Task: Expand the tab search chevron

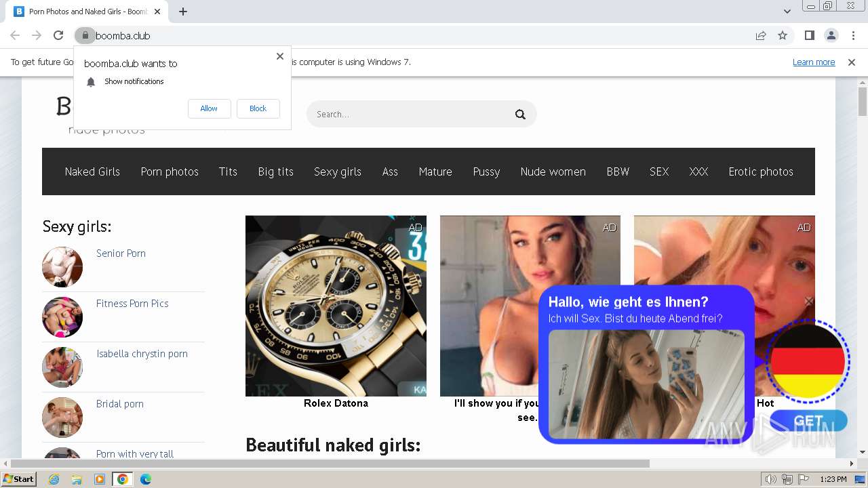Action: pos(787,12)
